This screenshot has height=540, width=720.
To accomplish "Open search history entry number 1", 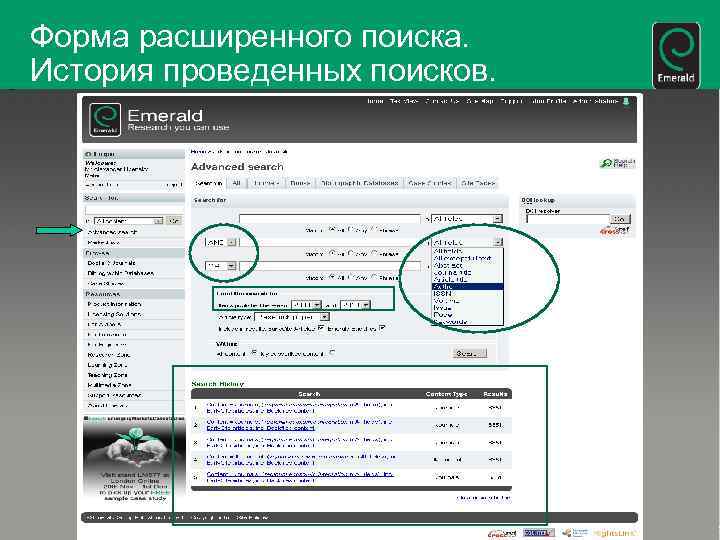I will 299,408.
